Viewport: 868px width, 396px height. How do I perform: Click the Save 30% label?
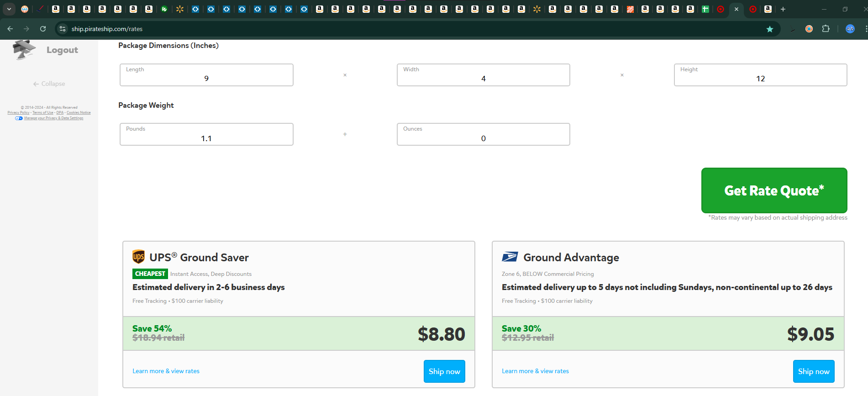521,328
